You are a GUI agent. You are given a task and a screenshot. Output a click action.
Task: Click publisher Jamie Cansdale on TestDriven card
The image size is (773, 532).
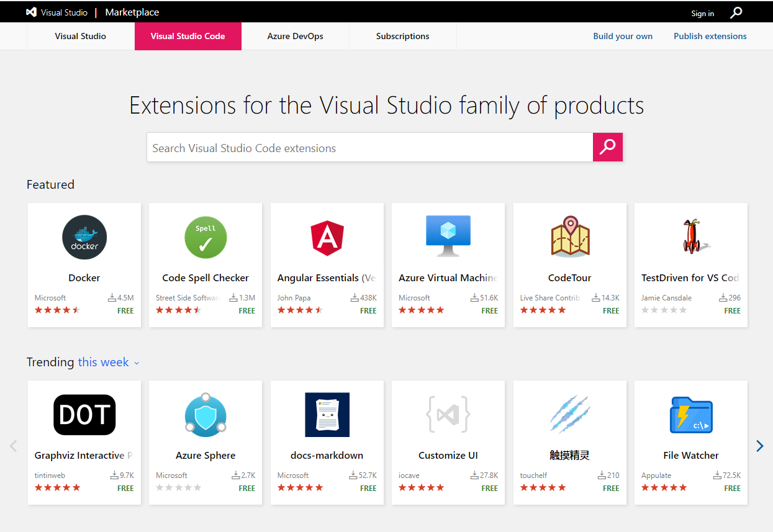pos(666,298)
